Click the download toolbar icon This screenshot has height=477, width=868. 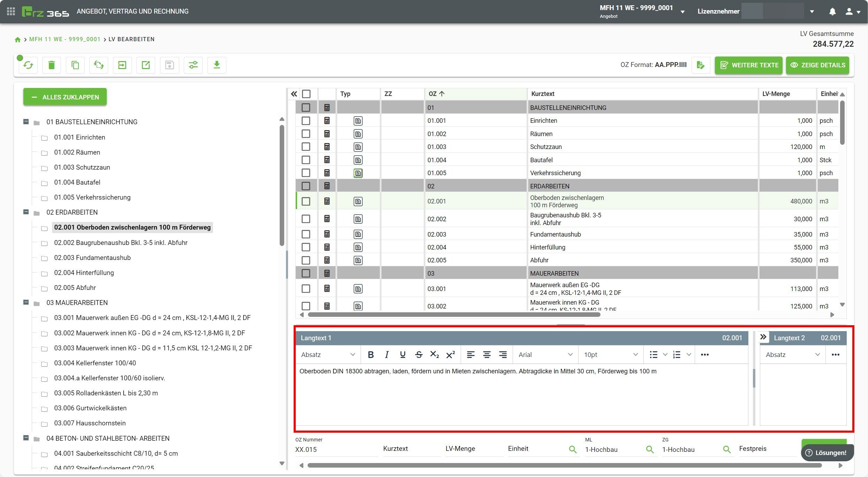pyautogui.click(x=217, y=65)
